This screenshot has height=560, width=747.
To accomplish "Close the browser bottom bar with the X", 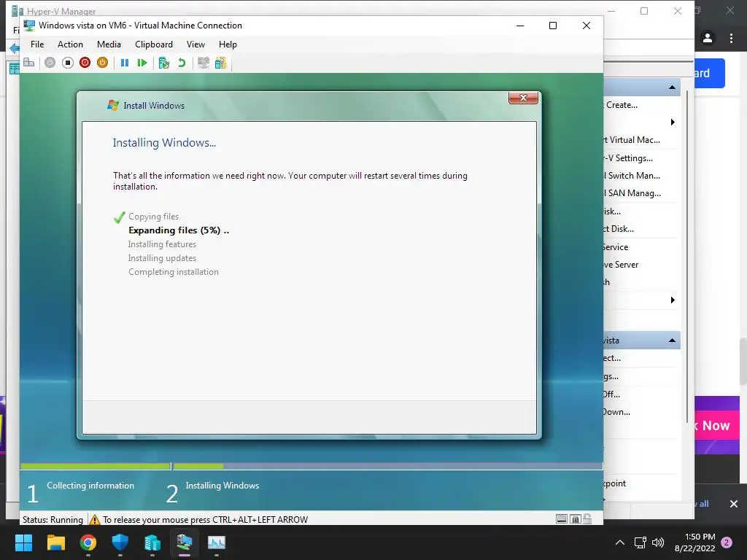I will pos(734,503).
